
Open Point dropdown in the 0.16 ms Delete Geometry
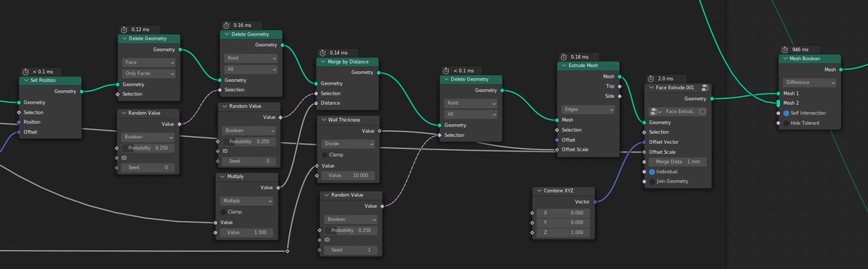(x=251, y=58)
